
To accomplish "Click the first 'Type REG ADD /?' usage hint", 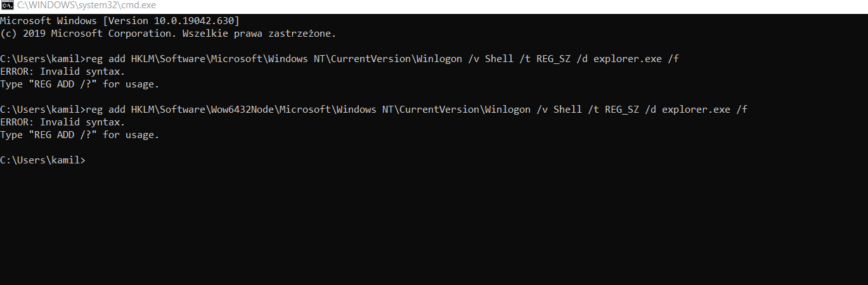I will tap(80, 84).
